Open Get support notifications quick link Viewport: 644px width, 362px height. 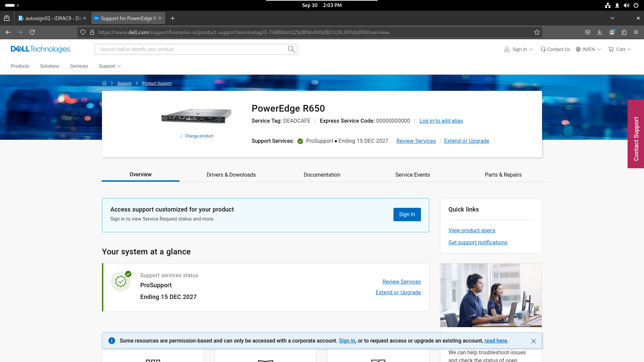[478, 242]
